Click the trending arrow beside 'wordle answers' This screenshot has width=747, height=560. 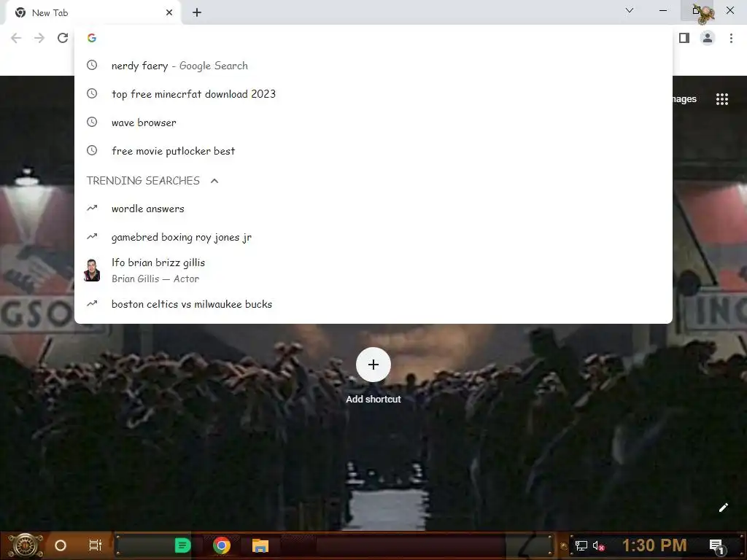click(x=92, y=208)
